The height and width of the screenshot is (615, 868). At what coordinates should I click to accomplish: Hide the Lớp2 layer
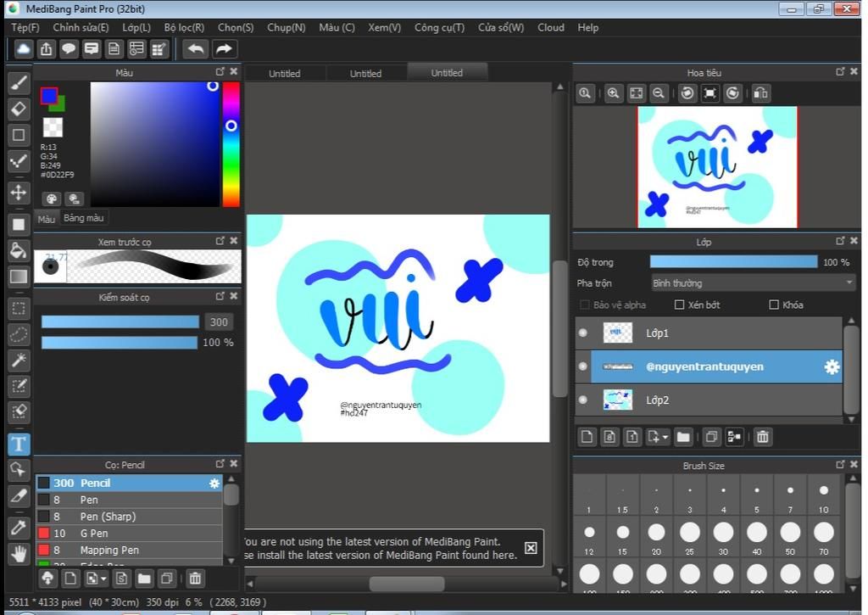(x=583, y=400)
